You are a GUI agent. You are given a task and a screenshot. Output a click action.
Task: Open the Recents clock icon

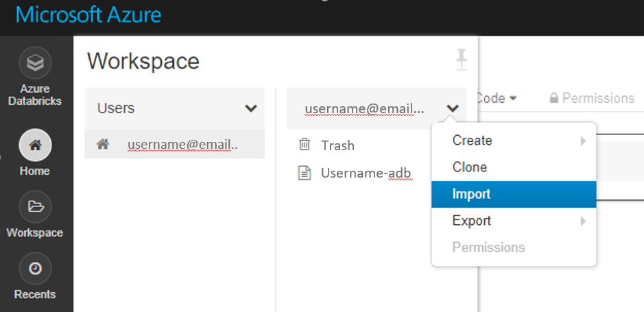tap(35, 269)
